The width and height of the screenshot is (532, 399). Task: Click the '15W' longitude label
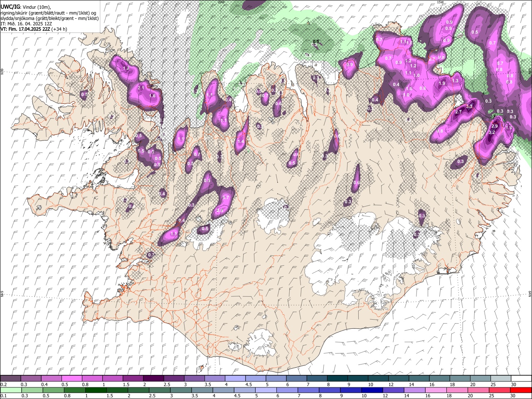tap(440, 2)
